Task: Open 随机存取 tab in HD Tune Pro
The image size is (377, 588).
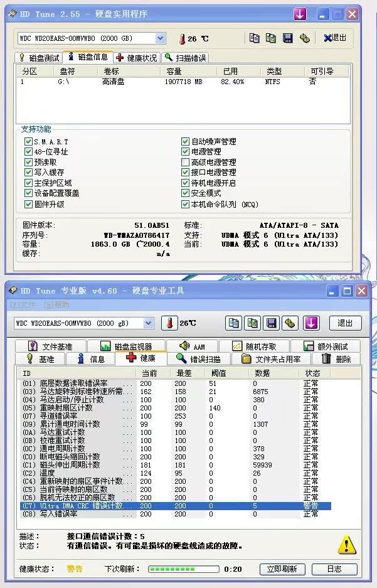Action: click(x=254, y=346)
